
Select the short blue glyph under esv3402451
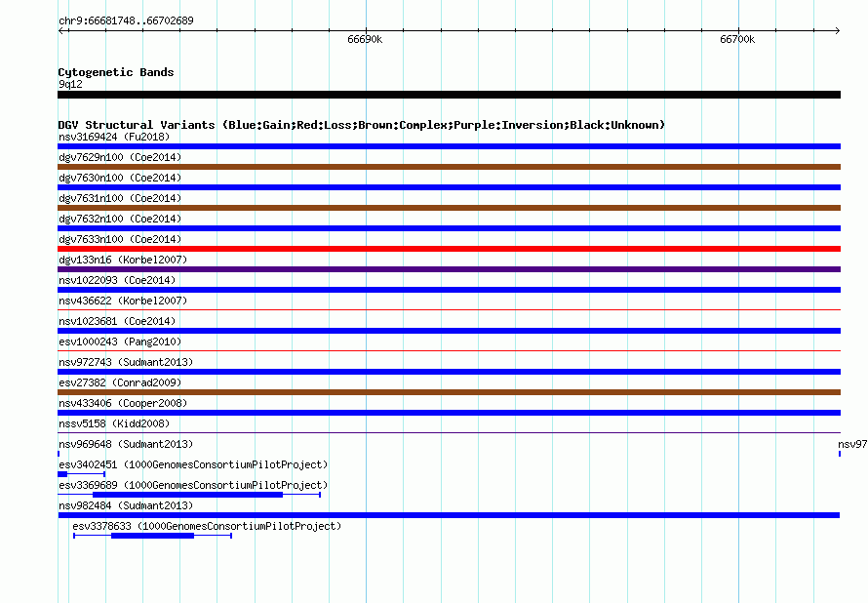point(81,474)
